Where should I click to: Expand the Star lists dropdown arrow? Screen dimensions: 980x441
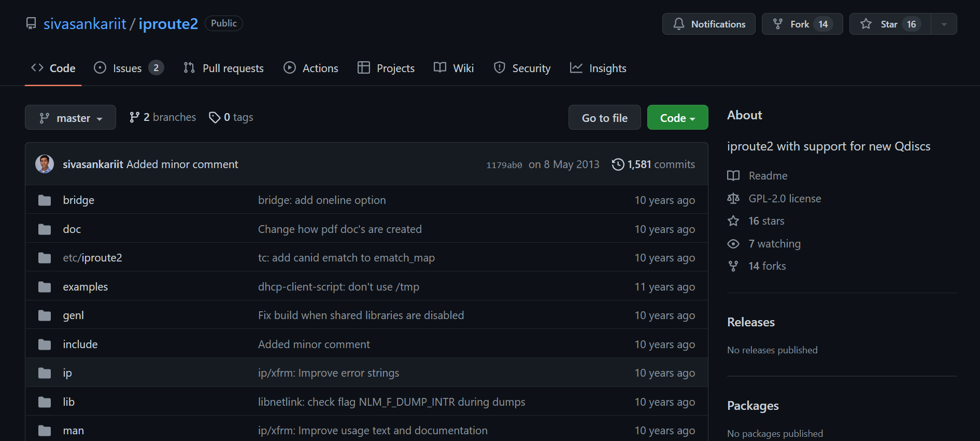pyautogui.click(x=944, y=24)
